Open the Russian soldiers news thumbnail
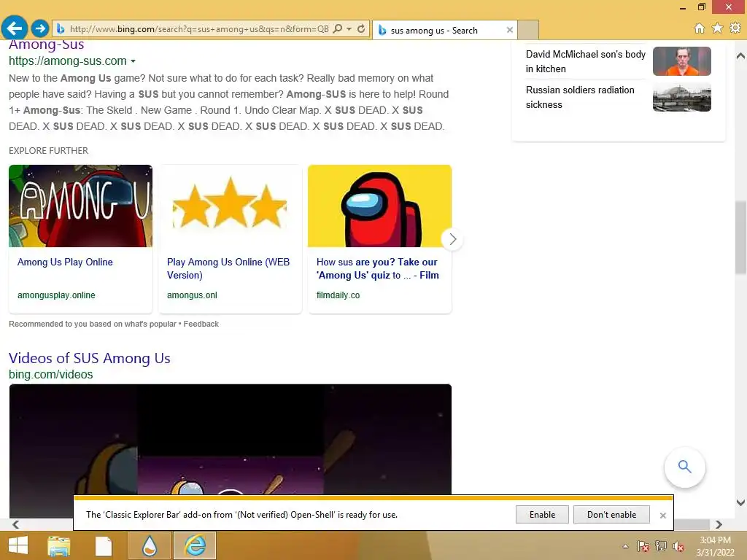 click(x=682, y=97)
